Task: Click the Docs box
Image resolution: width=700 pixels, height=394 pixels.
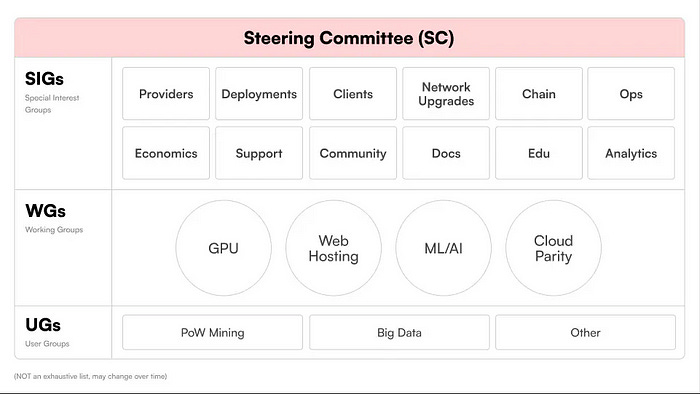Action: (x=446, y=153)
